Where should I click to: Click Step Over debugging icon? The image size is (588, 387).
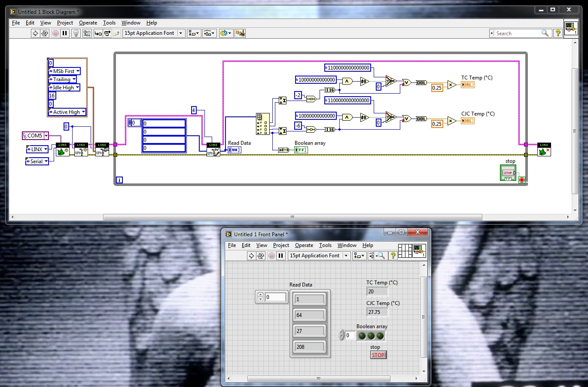[107, 33]
